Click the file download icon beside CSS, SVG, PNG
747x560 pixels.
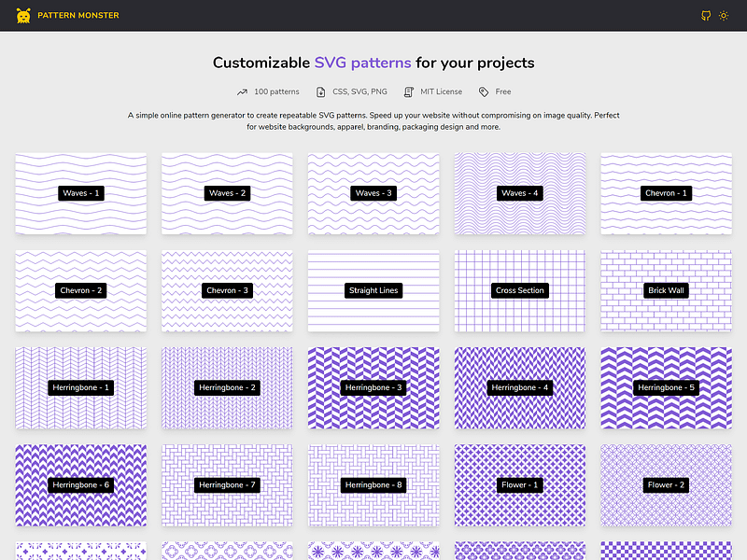321,91
